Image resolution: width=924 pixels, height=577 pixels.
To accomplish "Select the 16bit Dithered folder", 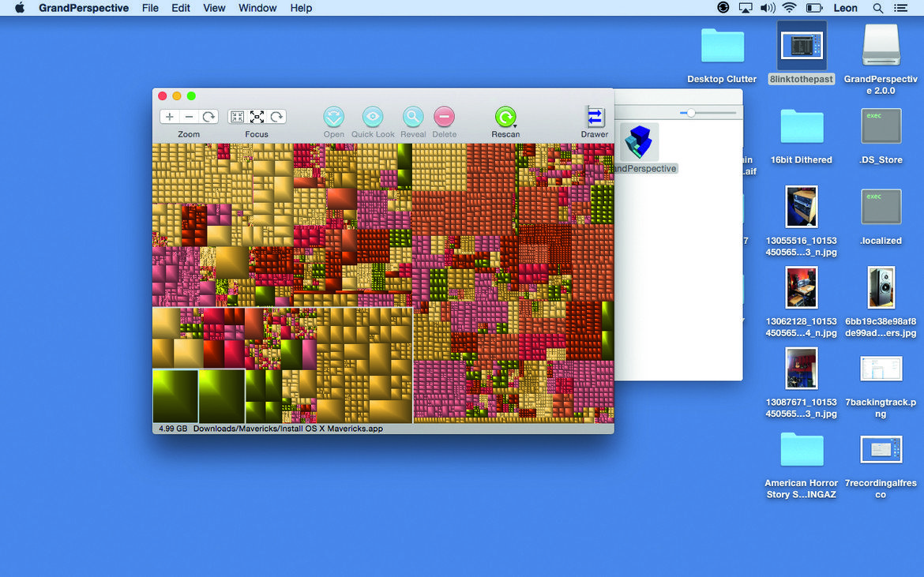I will click(x=802, y=126).
